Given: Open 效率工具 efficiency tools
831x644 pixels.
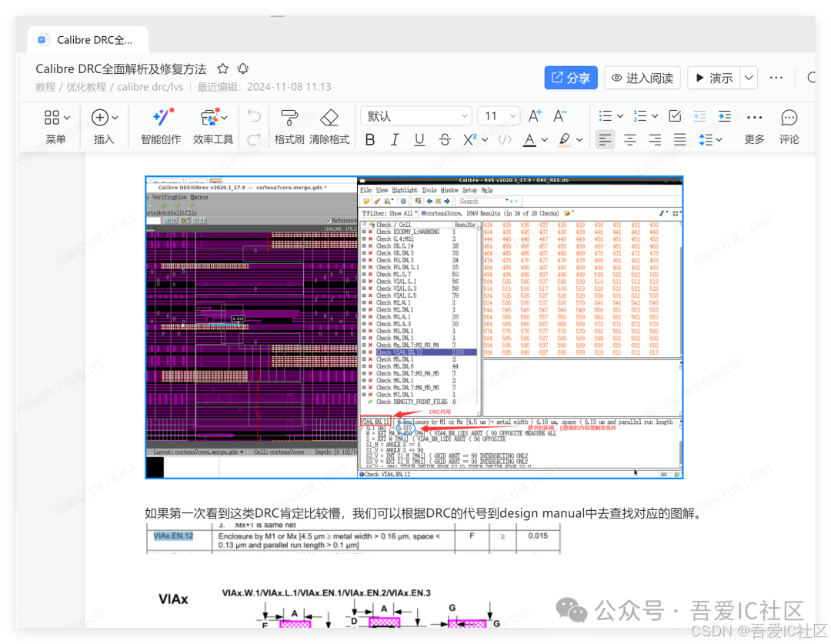Looking at the screenshot, I should [x=213, y=126].
